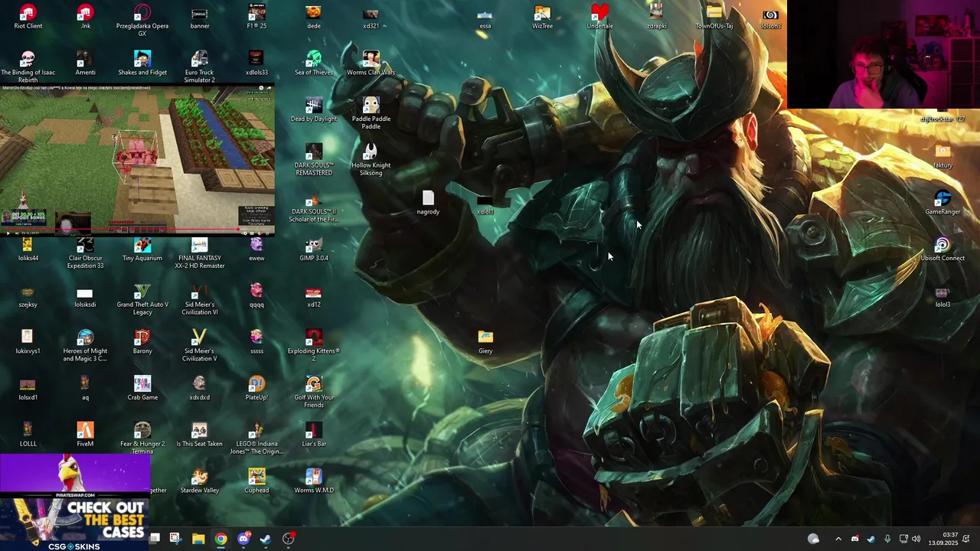Image resolution: width=980 pixels, height=551 pixels.
Task: Open the PlateUp! shortcut
Action: point(256,389)
